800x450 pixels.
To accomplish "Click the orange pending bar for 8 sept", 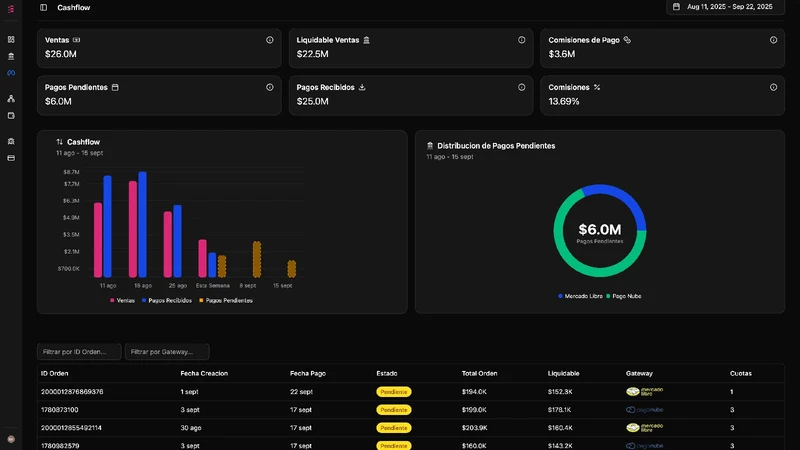I will 257,259.
